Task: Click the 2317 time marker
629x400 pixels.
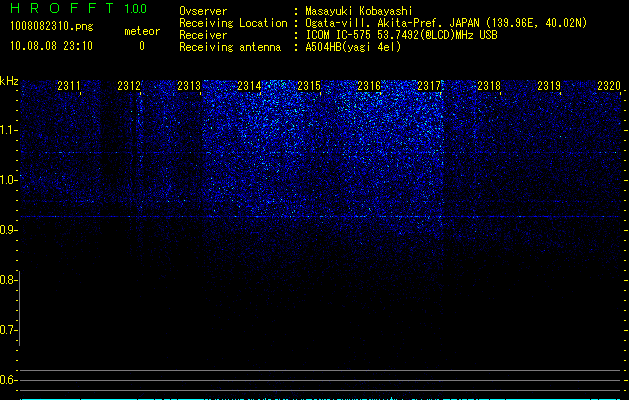Action: [429, 85]
